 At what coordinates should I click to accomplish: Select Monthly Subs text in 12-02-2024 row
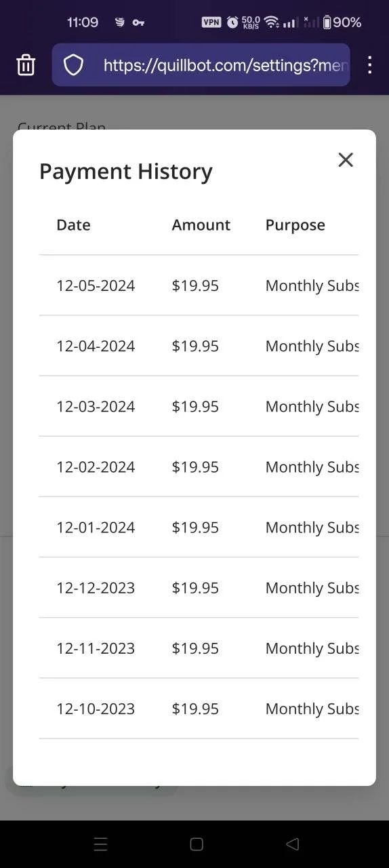312,467
